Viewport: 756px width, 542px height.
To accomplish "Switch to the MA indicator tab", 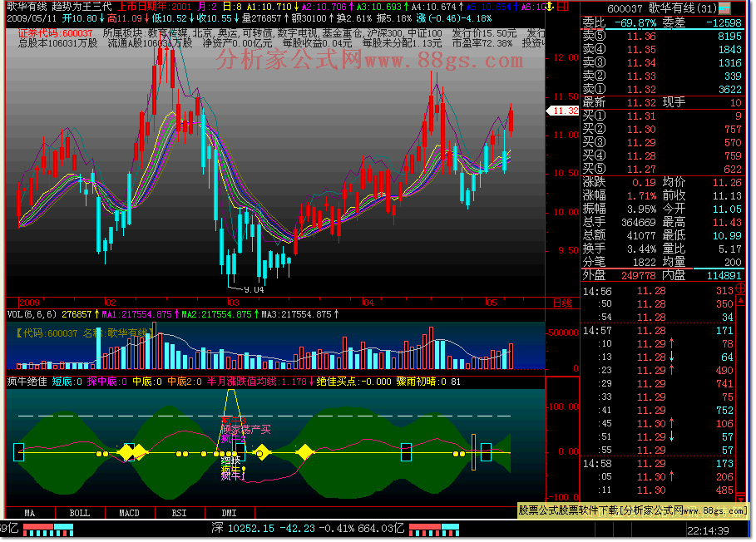I will (x=30, y=513).
